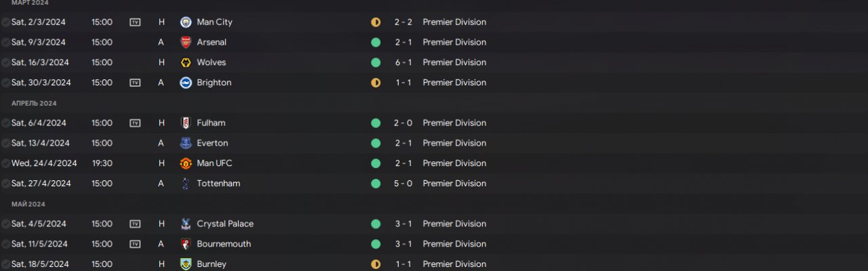Viewport: 868px width, 271px height.
Task: Click the Wolves club badge
Action: point(185,63)
